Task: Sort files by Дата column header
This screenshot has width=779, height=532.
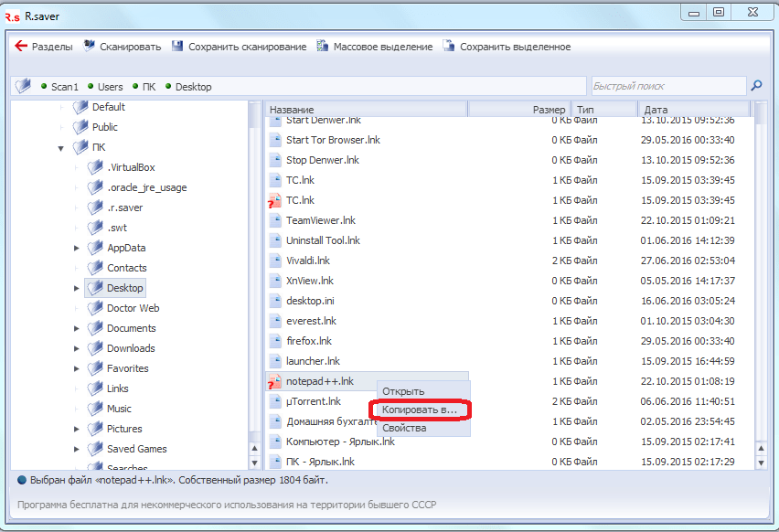Action: [692, 110]
